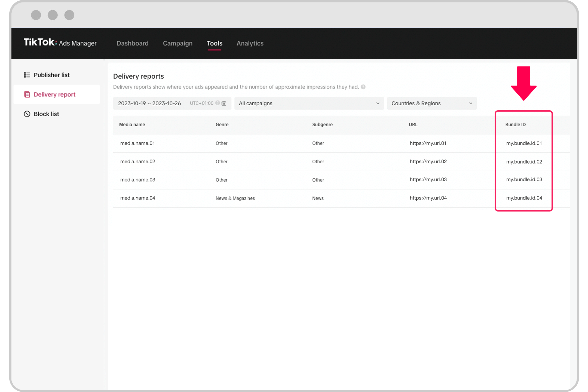Select the Genre column header
The image size is (588, 392).
coord(222,124)
